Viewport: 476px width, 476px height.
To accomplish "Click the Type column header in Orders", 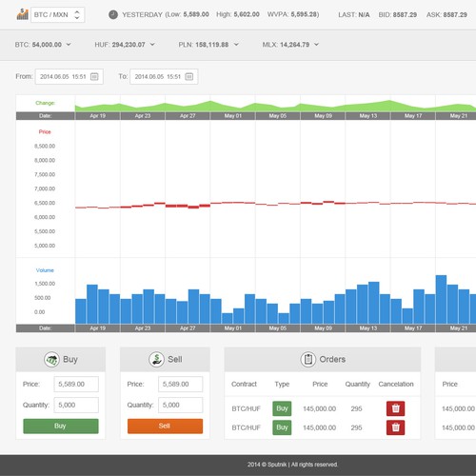I will (x=282, y=384).
